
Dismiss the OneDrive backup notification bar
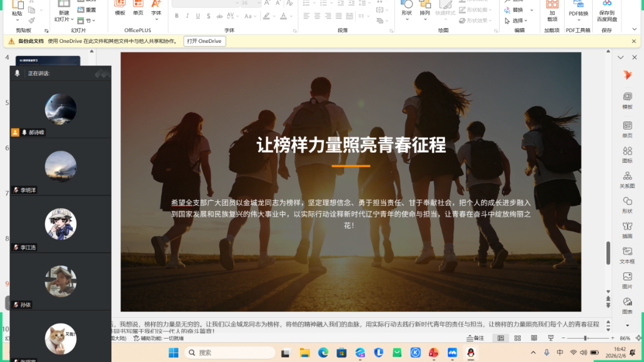point(634,41)
